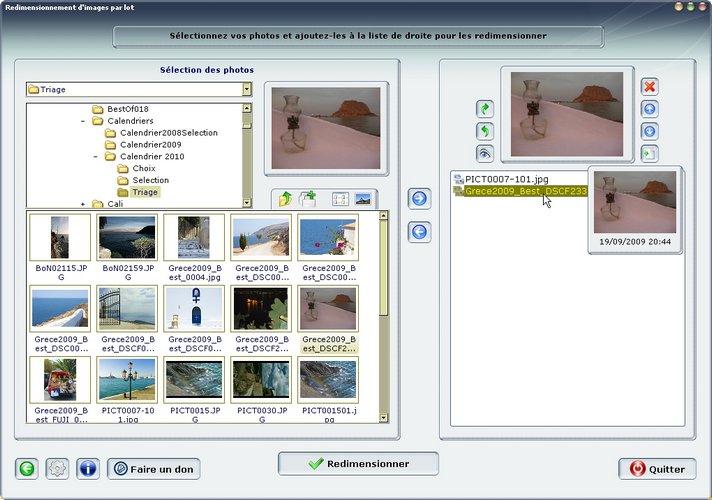Click the red X delete icon
The width and height of the screenshot is (712, 500).
pyautogui.click(x=650, y=87)
